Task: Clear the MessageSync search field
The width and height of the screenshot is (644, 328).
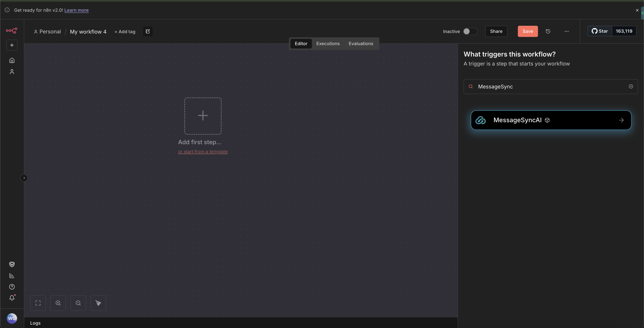Action: (631, 86)
